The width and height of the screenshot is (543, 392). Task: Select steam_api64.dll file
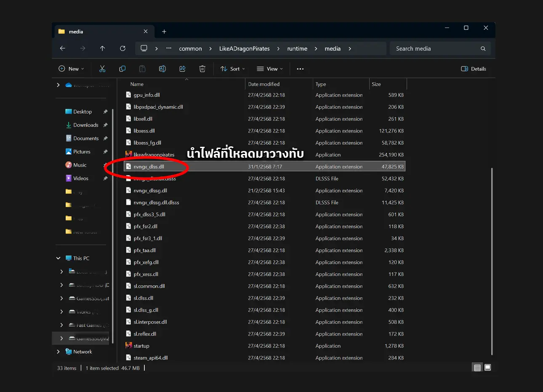(x=151, y=358)
